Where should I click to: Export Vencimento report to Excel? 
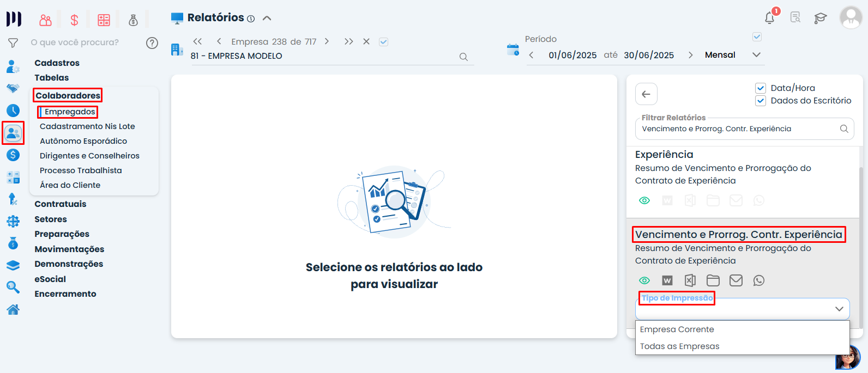690,280
